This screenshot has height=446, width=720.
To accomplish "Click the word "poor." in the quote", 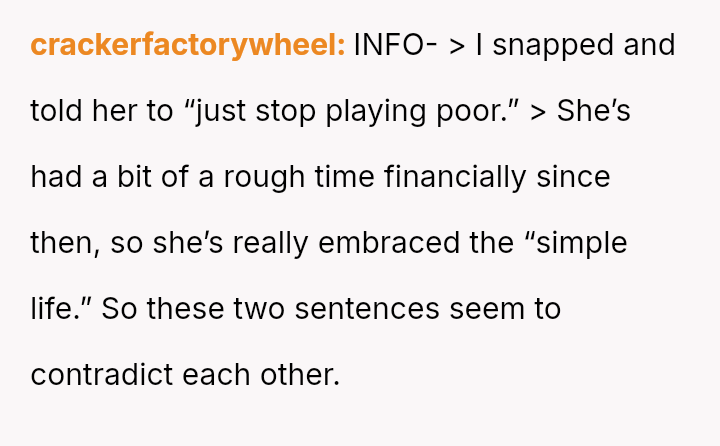I will [477, 111].
